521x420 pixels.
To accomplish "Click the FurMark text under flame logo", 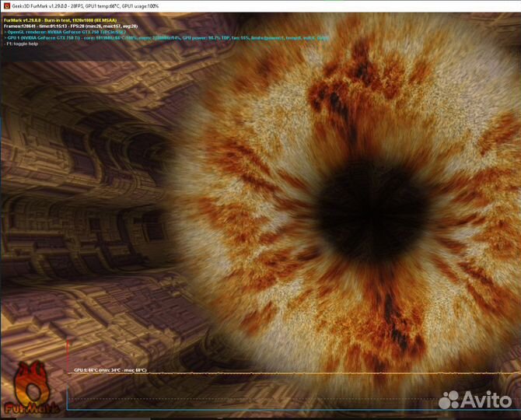I will [31, 407].
